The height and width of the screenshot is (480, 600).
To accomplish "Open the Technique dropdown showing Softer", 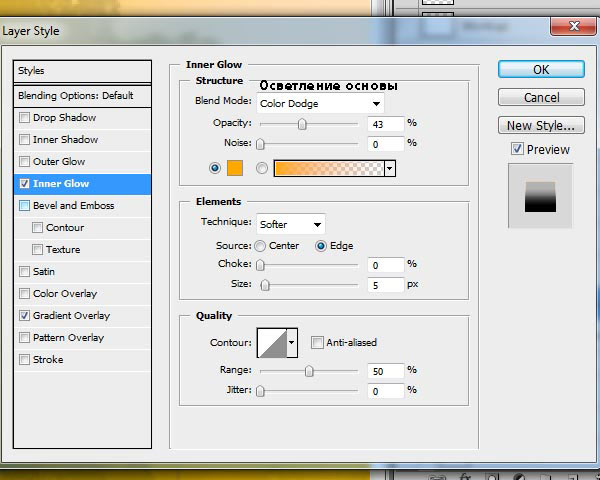I will click(291, 224).
